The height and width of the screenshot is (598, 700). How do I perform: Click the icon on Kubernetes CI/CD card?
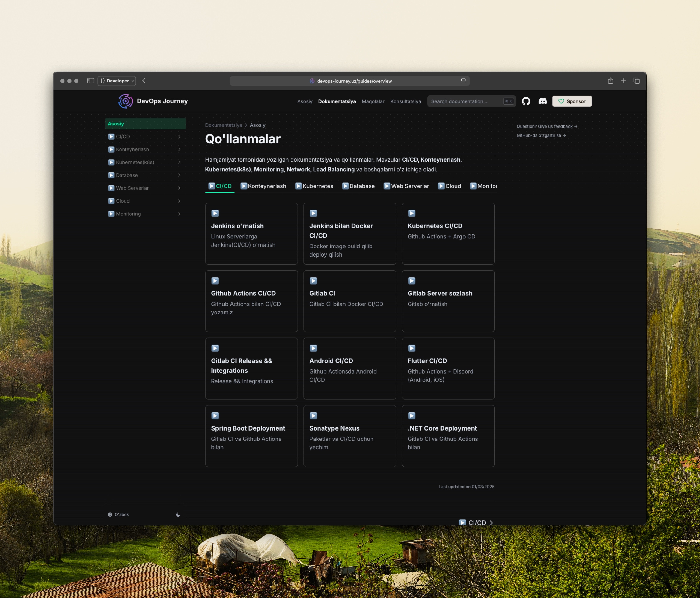pyautogui.click(x=411, y=213)
